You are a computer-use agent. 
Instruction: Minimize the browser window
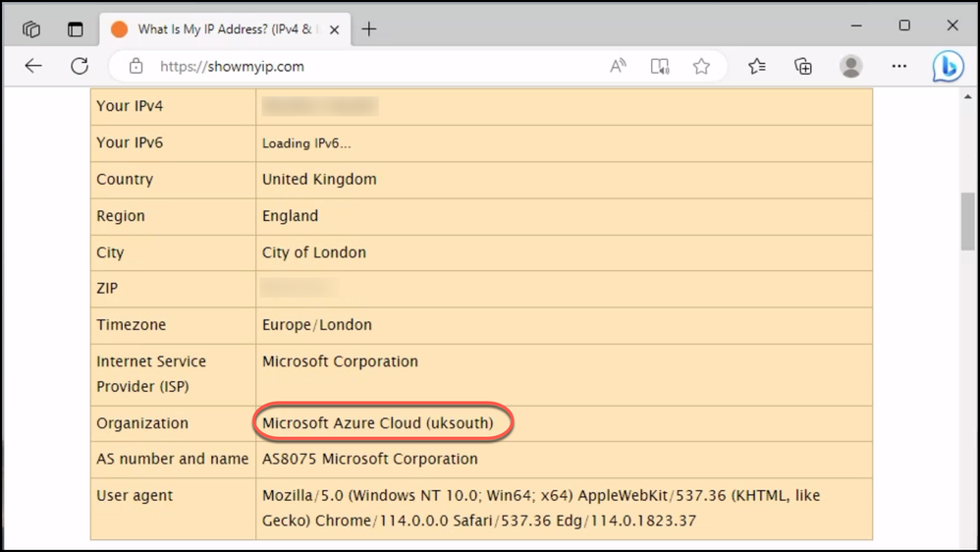856,26
